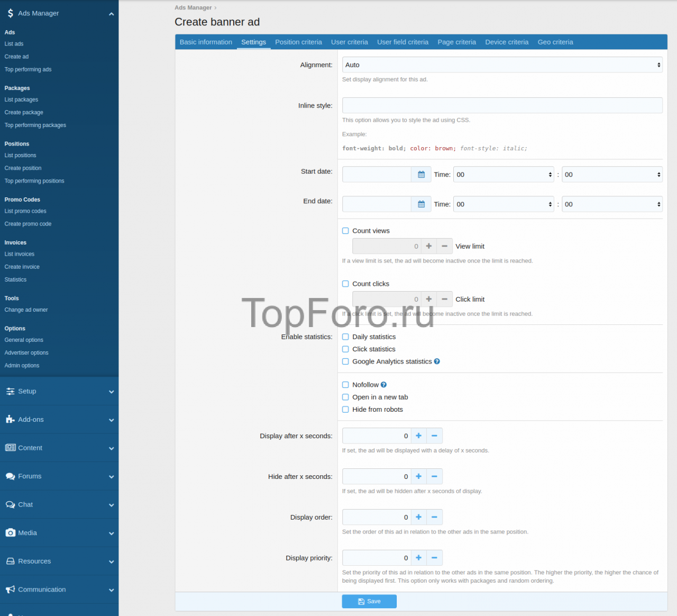Decrease Display priority value
This screenshot has width=677, height=616.
click(434, 558)
